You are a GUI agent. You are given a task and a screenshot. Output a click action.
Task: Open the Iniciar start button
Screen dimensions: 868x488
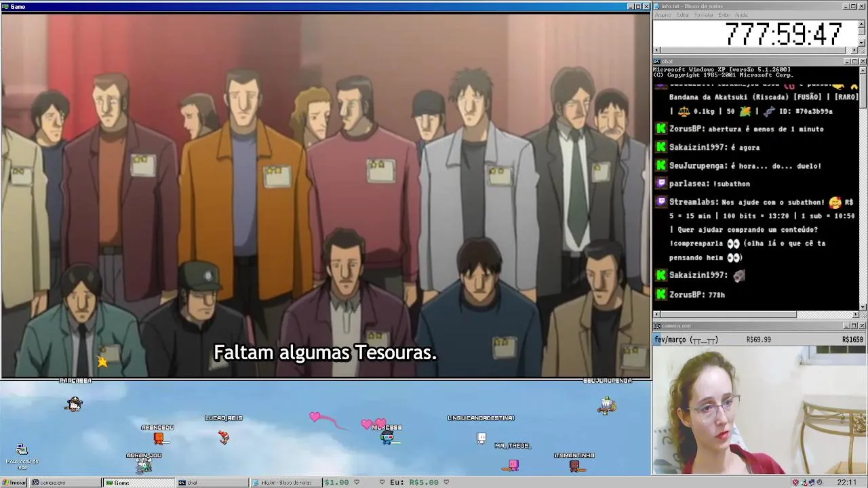(x=14, y=483)
